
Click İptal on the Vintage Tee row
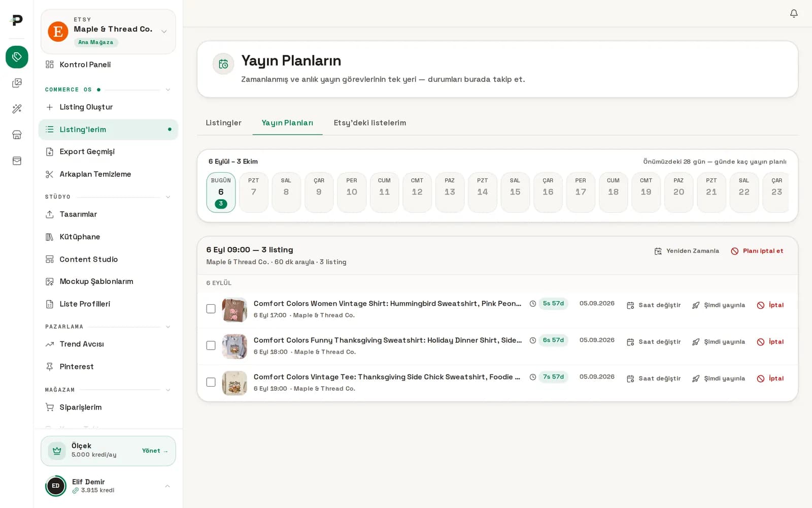click(770, 378)
